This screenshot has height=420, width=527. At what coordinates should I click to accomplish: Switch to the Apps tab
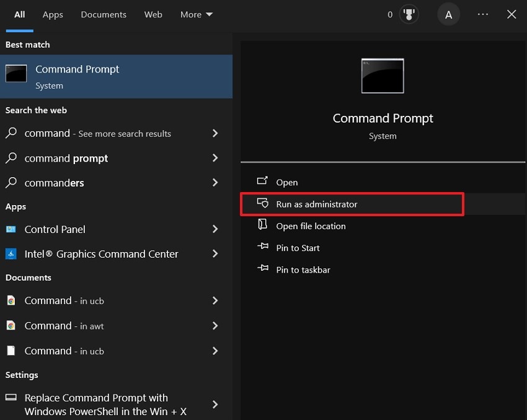point(53,14)
